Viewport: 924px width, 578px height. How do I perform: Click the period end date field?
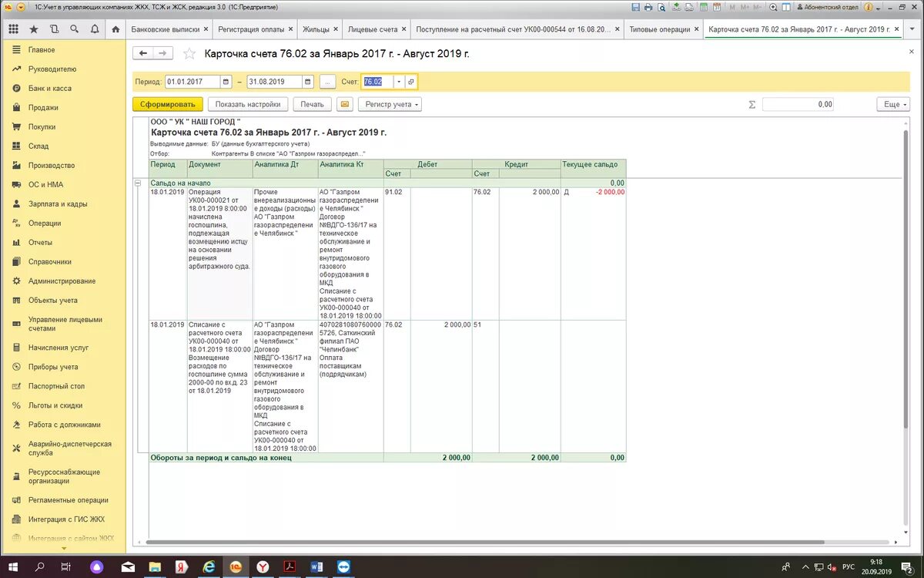(x=275, y=82)
